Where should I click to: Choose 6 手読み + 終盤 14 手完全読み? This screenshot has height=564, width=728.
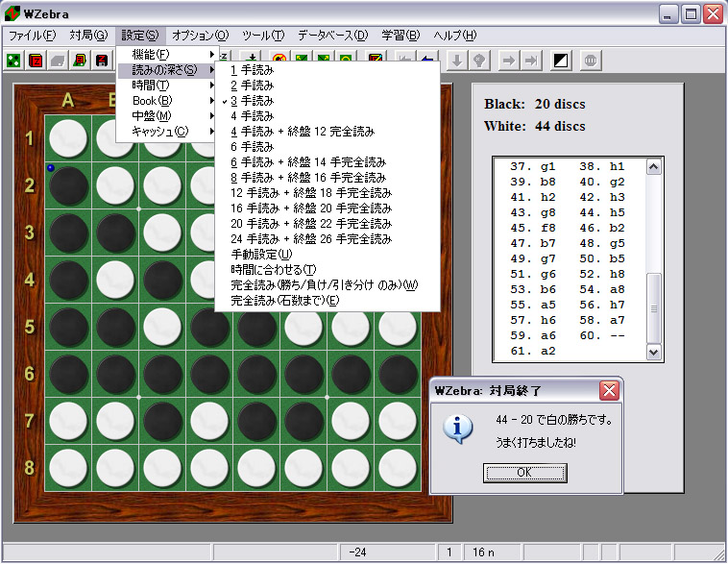[x=328, y=162]
